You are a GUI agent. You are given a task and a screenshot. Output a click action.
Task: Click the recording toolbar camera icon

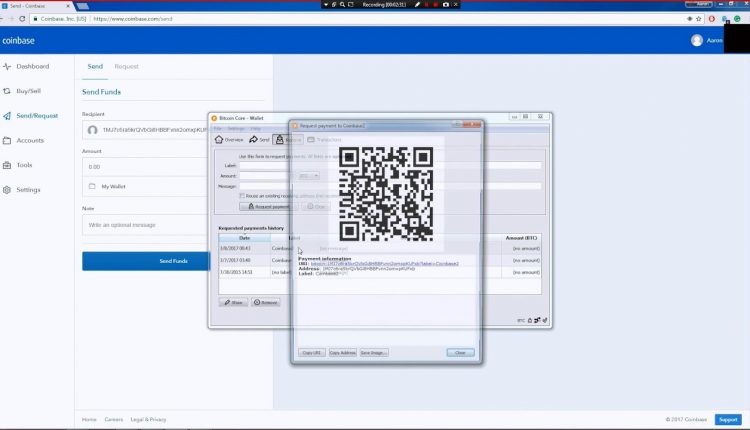446,4
